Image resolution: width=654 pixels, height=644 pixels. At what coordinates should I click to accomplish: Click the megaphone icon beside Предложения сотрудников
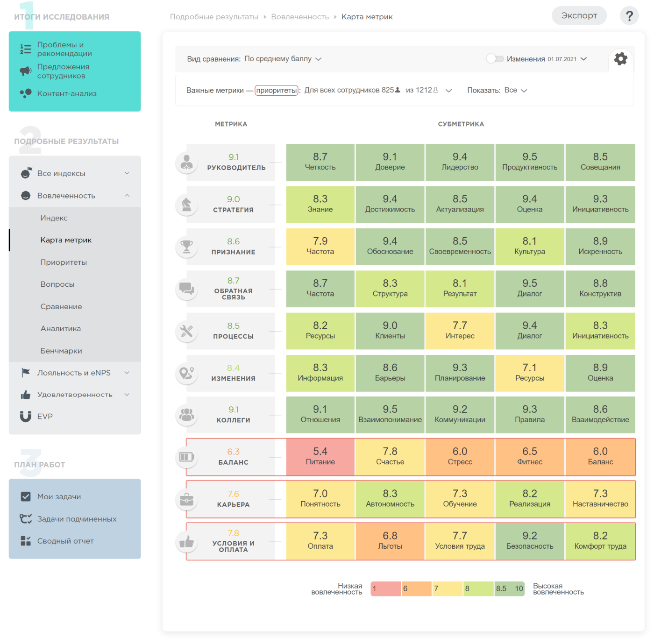(x=26, y=71)
